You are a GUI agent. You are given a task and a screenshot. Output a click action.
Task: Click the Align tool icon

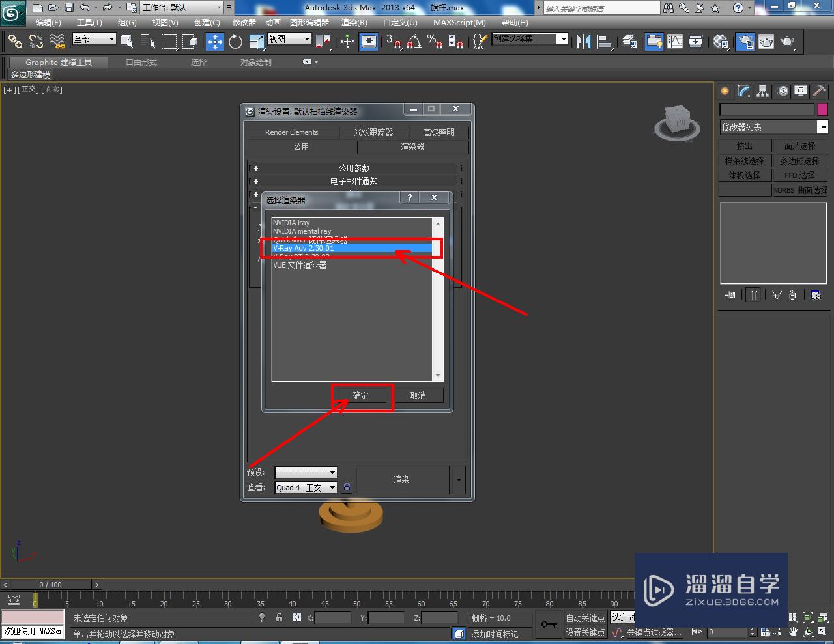605,42
